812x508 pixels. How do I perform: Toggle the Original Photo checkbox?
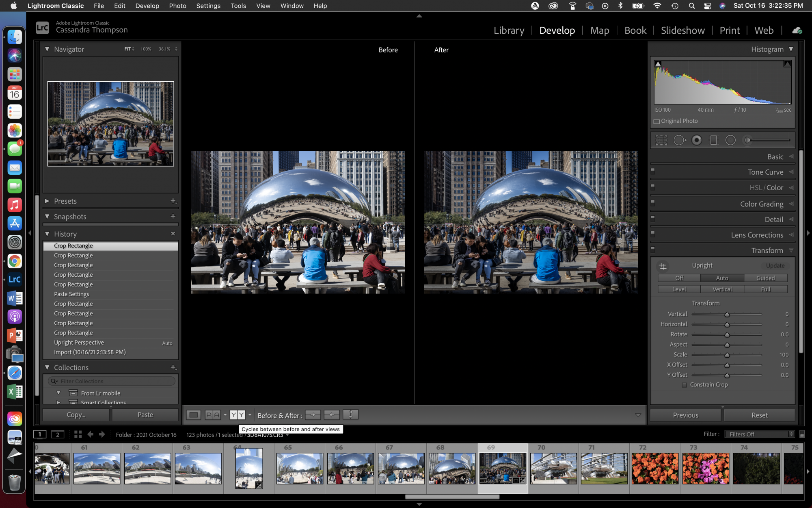tap(656, 121)
